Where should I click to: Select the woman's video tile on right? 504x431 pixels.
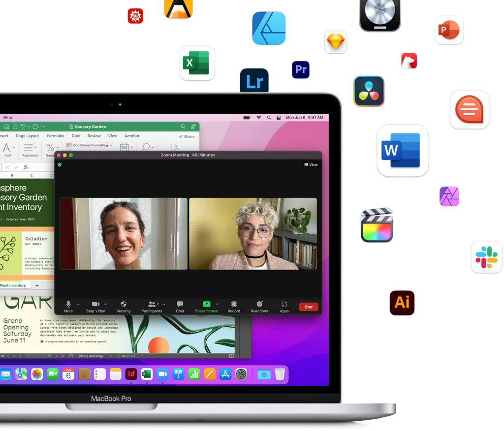click(x=253, y=234)
